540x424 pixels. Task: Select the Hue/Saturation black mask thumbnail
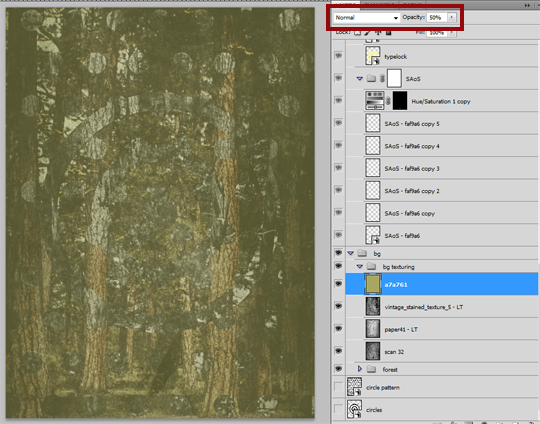tap(400, 101)
